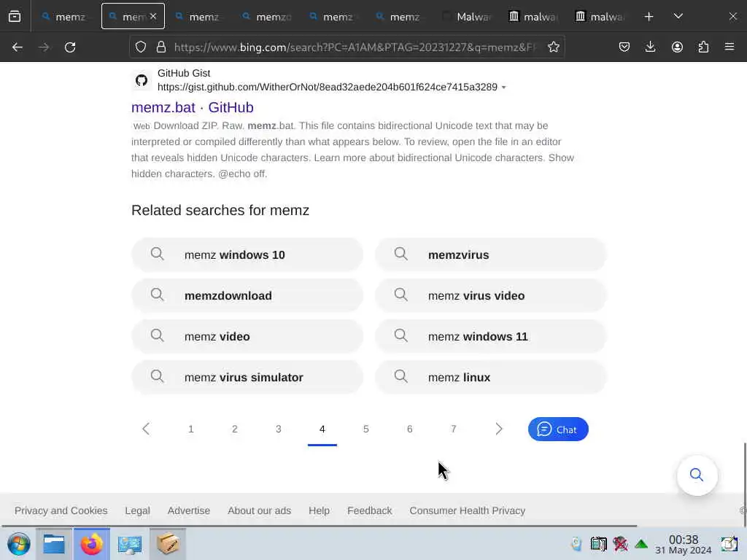Search related term memzvirus

pyautogui.click(x=491, y=254)
